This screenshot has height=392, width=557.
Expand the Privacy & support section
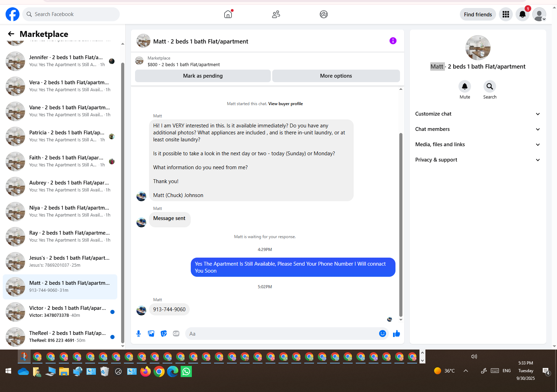click(x=478, y=160)
